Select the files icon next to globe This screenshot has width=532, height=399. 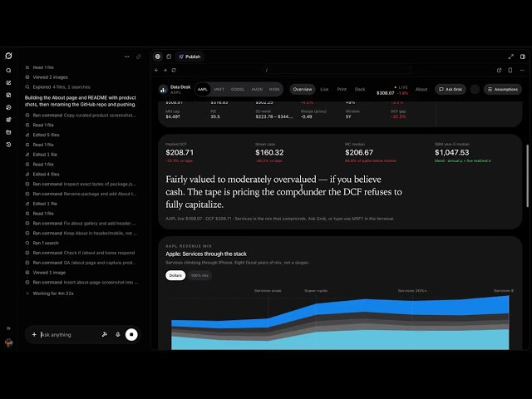pos(169,57)
